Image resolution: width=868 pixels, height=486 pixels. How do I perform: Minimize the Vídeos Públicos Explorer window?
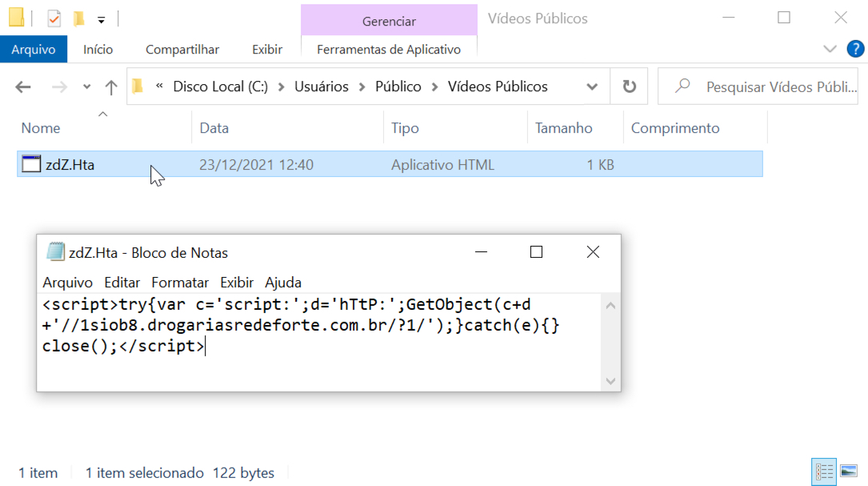tap(729, 18)
